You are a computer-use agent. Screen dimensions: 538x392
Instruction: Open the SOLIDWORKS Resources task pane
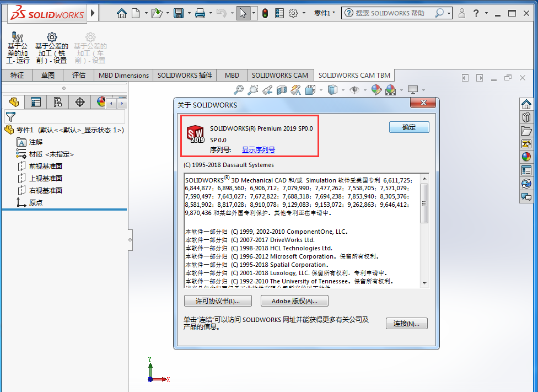[x=526, y=104]
